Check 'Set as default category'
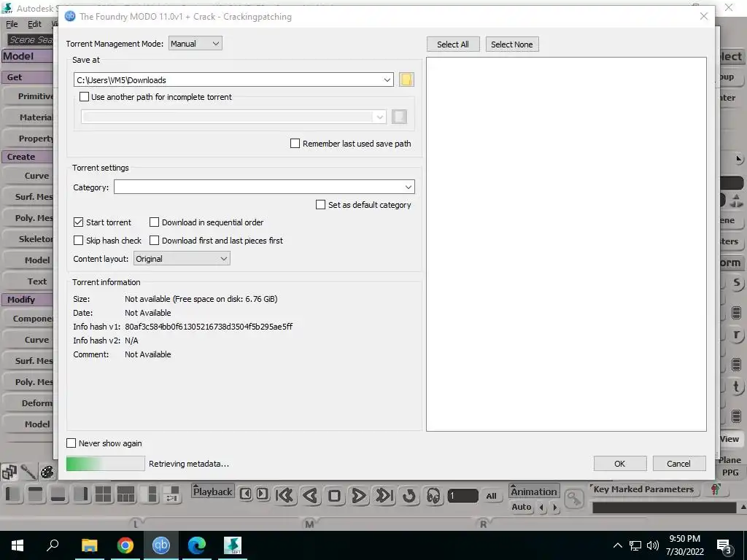The height and width of the screenshot is (560, 747). [321, 205]
